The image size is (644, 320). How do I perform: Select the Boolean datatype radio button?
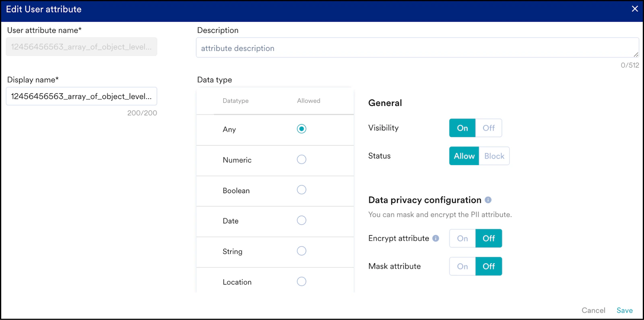301,190
